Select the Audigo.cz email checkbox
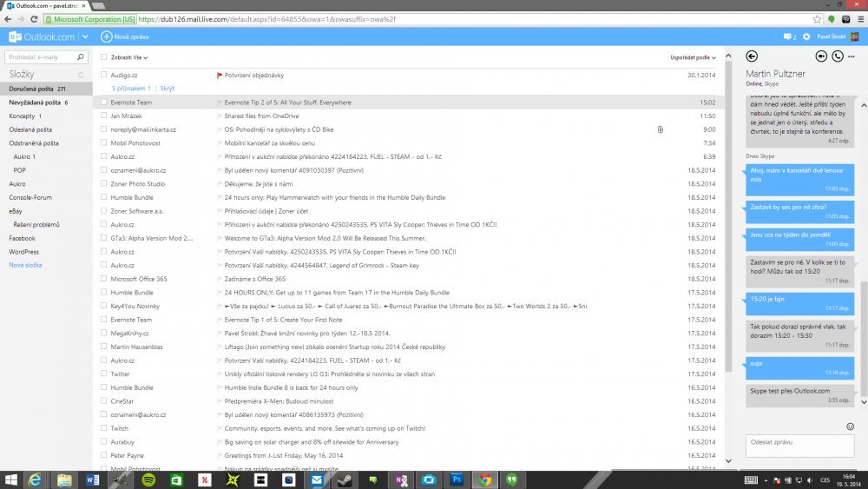The height and width of the screenshot is (489, 868). (x=103, y=74)
